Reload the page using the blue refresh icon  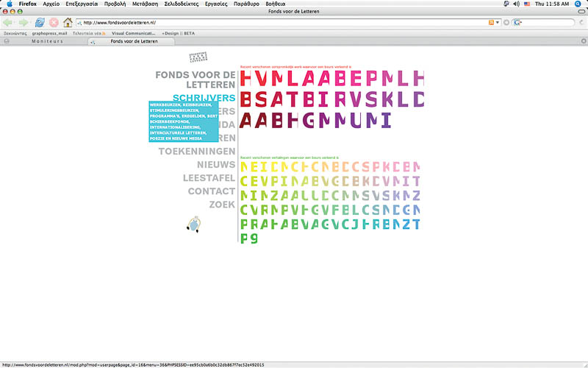[x=40, y=23]
